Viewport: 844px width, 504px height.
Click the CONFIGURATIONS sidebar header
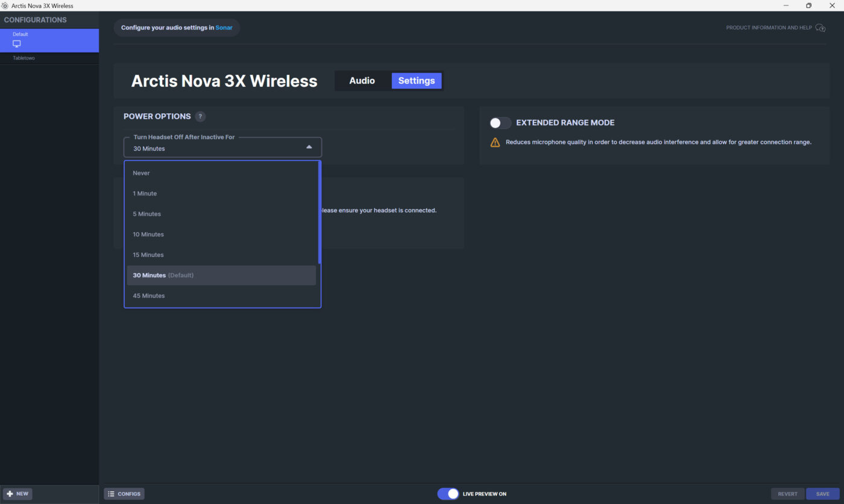(35, 20)
